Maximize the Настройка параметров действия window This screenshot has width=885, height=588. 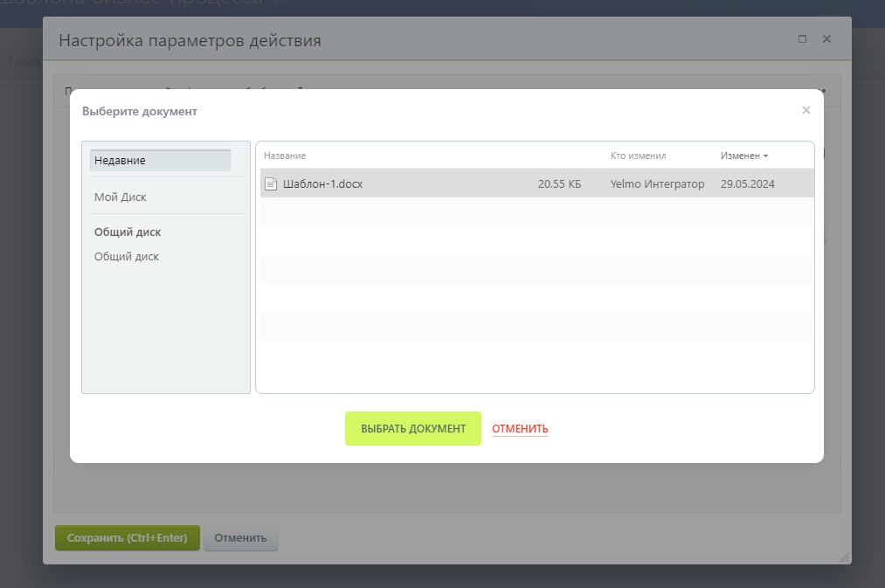(802, 39)
